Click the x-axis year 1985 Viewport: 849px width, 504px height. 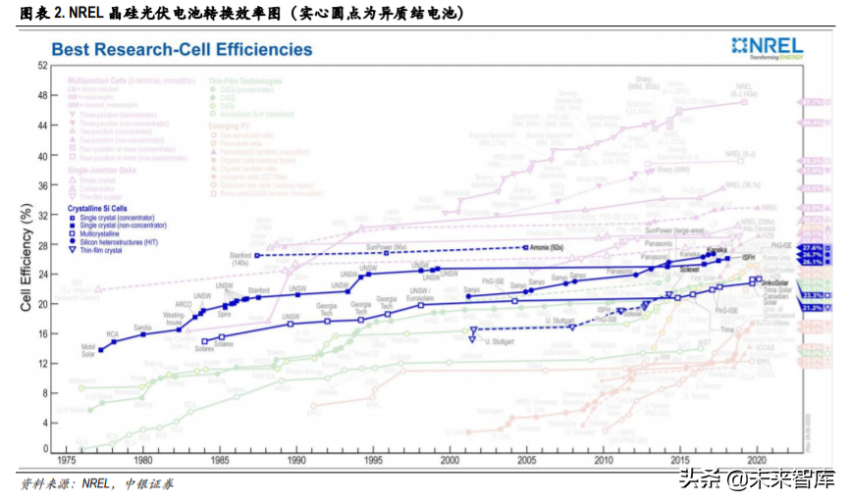point(220,460)
